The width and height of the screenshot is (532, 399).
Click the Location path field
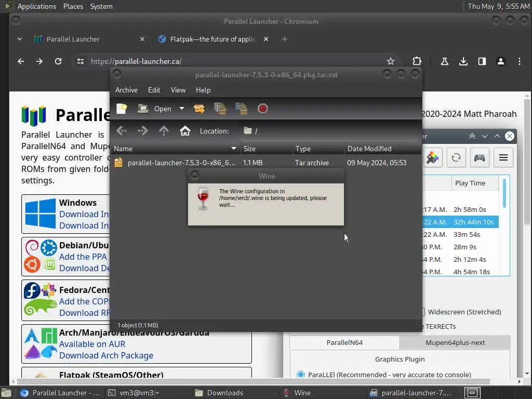pos(329,131)
